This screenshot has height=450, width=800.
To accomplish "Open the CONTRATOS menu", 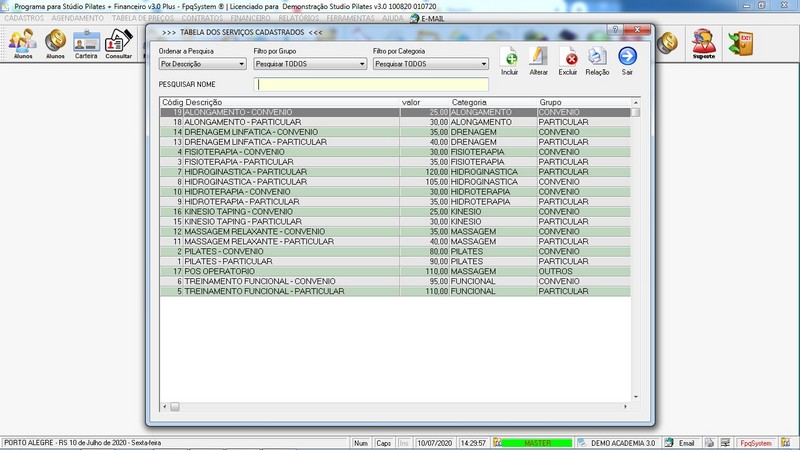I will pos(202,18).
